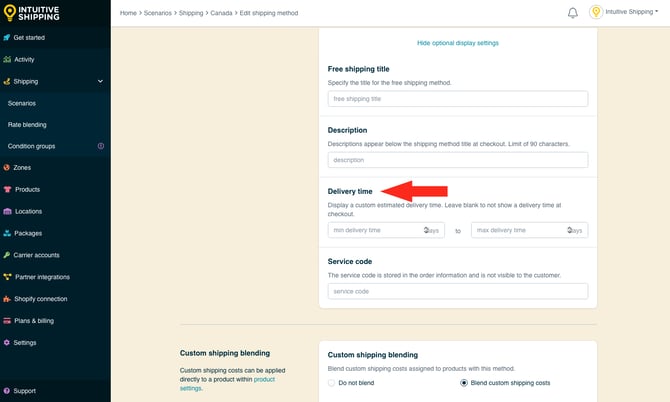The image size is (670, 402).
Task: Click Scenarios breadcrumb link
Action: pyautogui.click(x=158, y=13)
